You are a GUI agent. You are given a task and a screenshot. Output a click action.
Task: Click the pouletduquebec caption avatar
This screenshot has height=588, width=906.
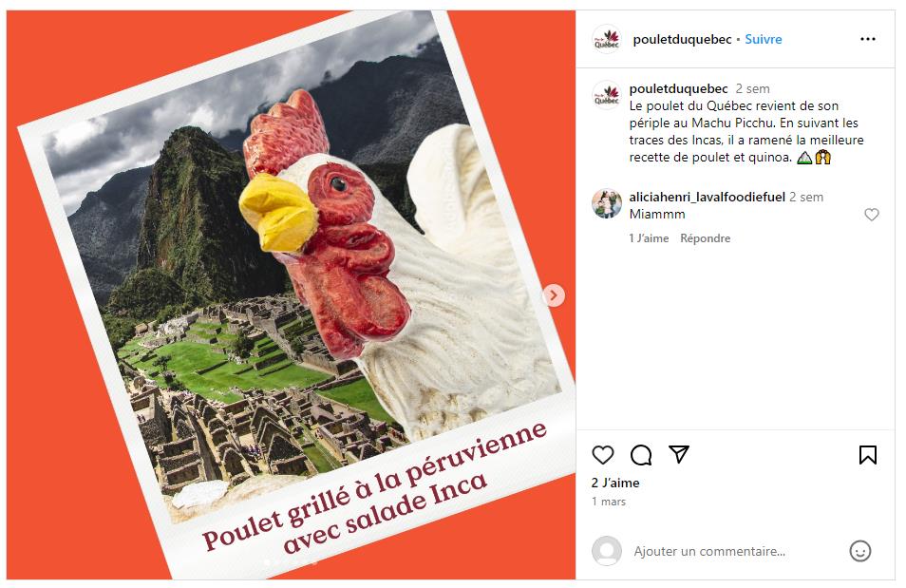pyautogui.click(x=607, y=95)
